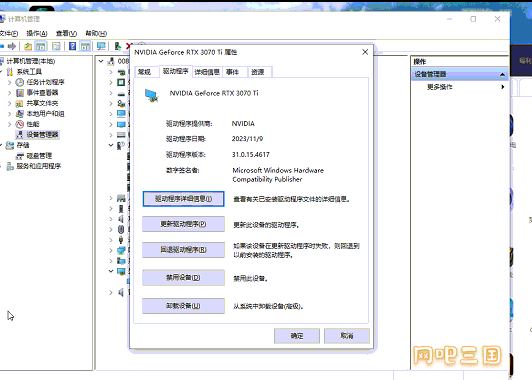Viewport: 532px width, 380px height.
Task: Expand the 性能 node
Action: tap(10, 124)
